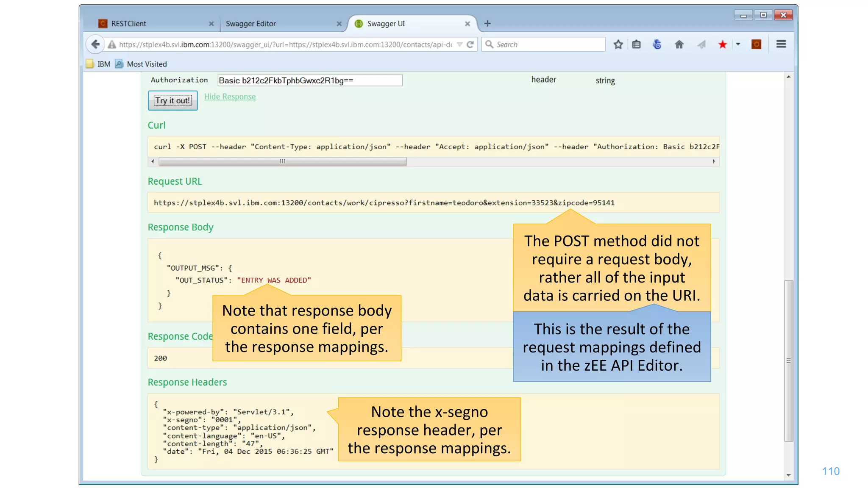Close the browser window
Image resolution: width=868 pixels, height=488 pixels.
tap(783, 15)
